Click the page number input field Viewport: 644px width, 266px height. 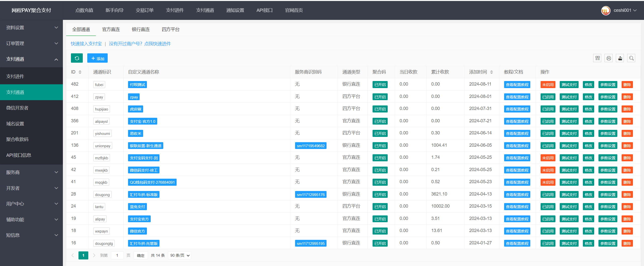point(117,255)
